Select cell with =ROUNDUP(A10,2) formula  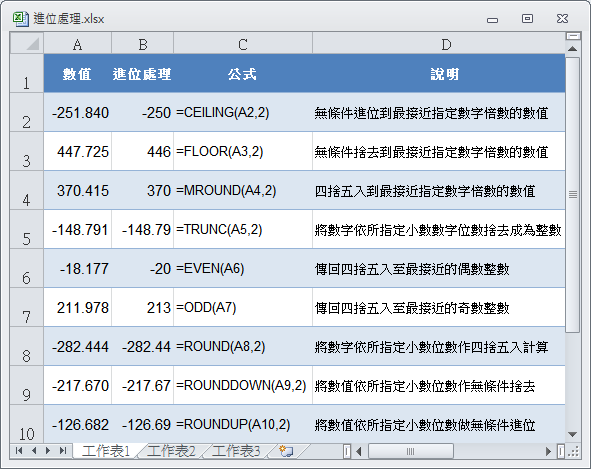pos(243,424)
